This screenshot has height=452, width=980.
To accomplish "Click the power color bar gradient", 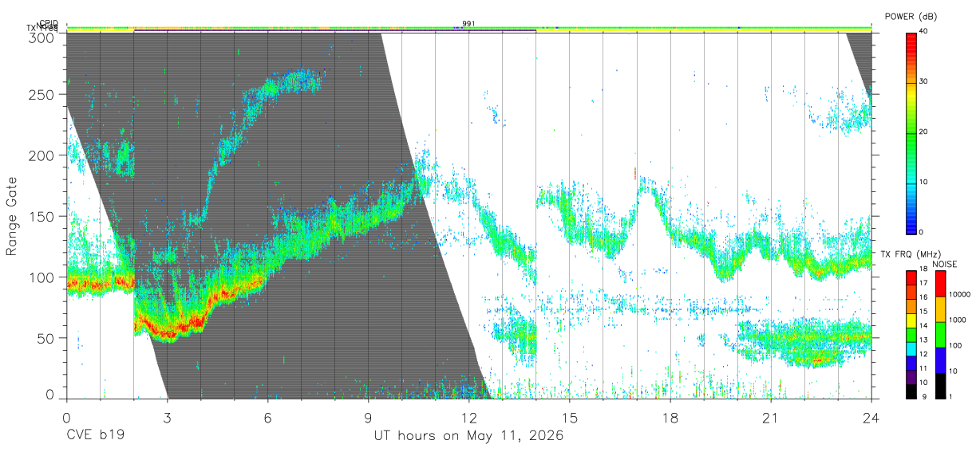I will click(911, 132).
